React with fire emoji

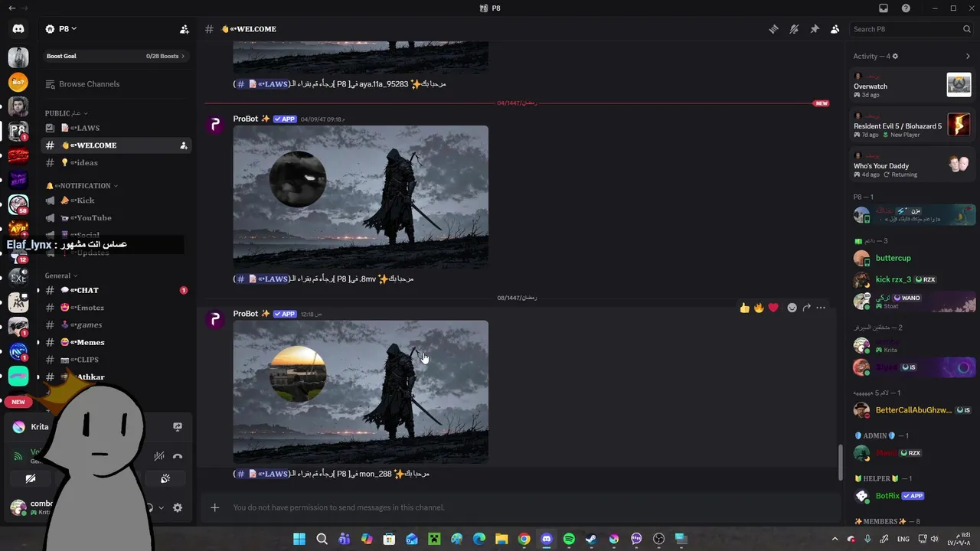click(759, 308)
